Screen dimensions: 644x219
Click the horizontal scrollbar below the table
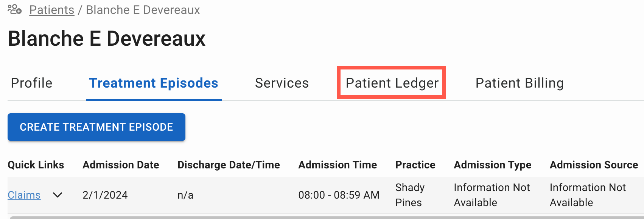(x=322, y=217)
